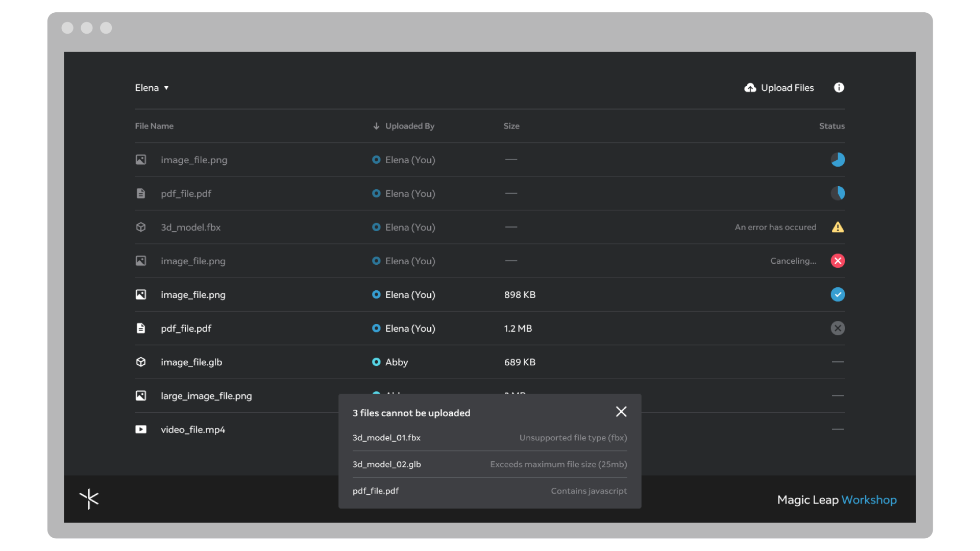Click the video icon of video_file.mp4
Viewport: 980px width, 551px height.
[141, 429]
